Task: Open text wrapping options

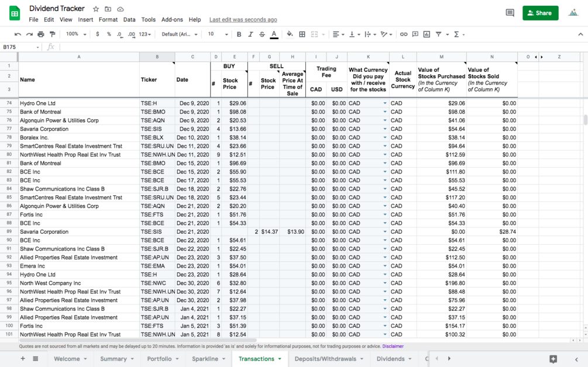Action: pyautogui.click(x=370, y=34)
